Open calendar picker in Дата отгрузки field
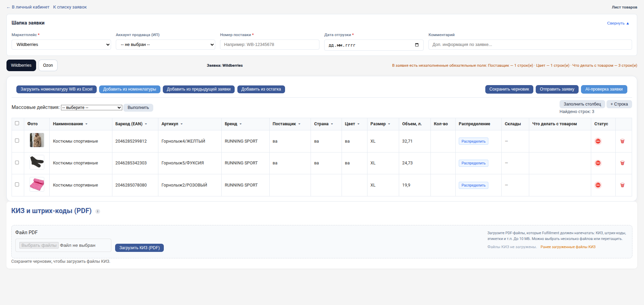 [417, 45]
